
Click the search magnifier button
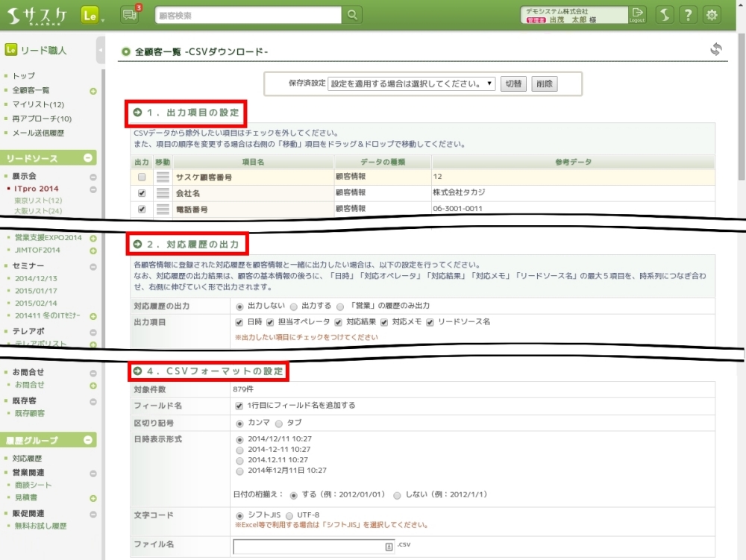(352, 15)
